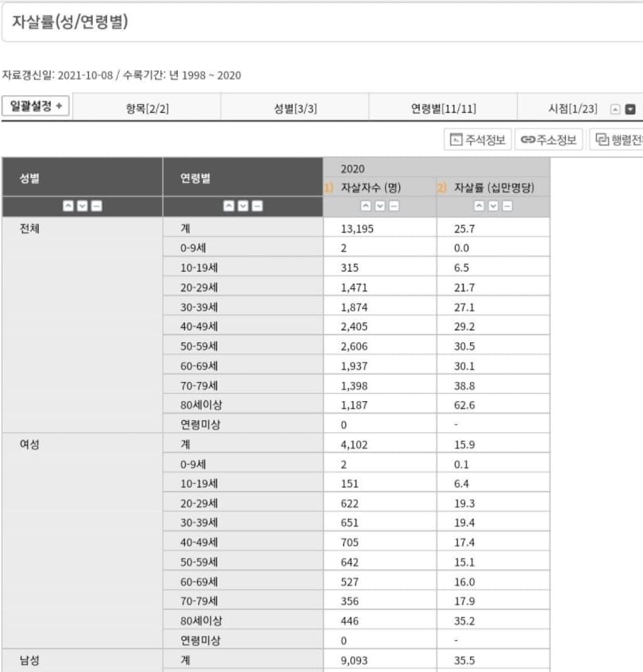
Task: Open the 연령별[11/11] selection tab
Action: pyautogui.click(x=443, y=109)
